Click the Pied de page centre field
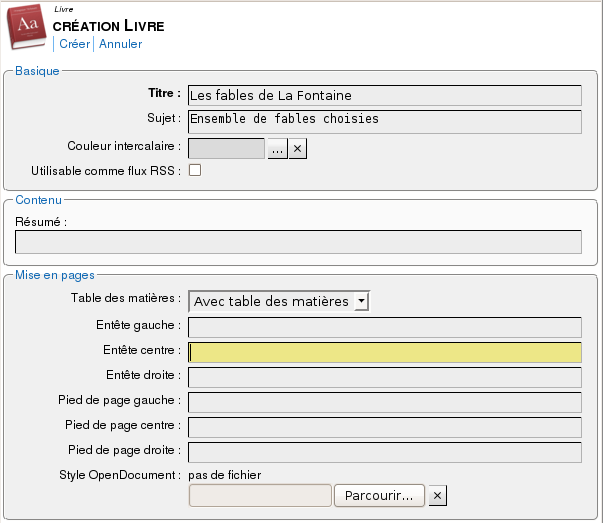The width and height of the screenshot is (603, 523). [x=385, y=427]
